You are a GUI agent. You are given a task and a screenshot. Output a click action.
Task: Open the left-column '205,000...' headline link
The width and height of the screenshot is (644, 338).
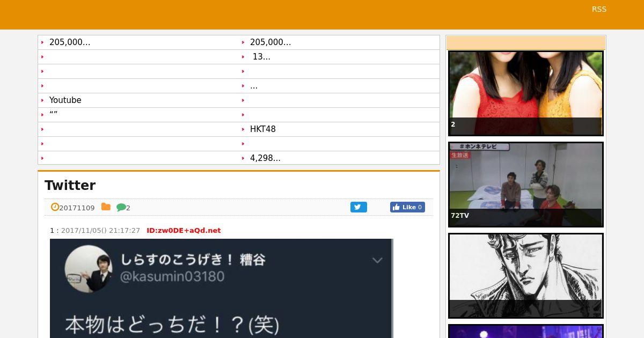tap(70, 42)
